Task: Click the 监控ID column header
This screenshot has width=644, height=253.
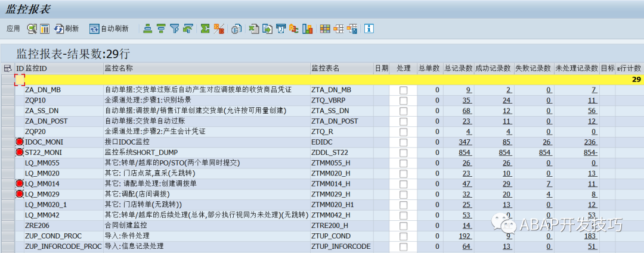Action: click(x=64, y=68)
